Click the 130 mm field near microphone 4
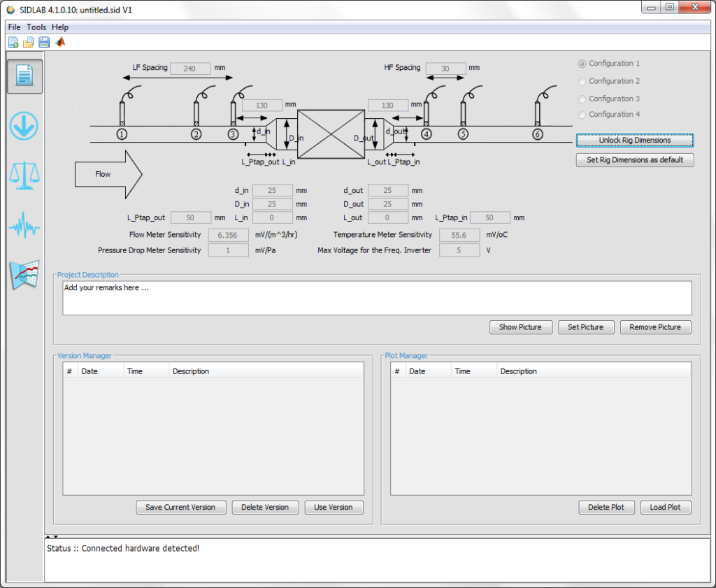716x588 pixels. click(387, 106)
